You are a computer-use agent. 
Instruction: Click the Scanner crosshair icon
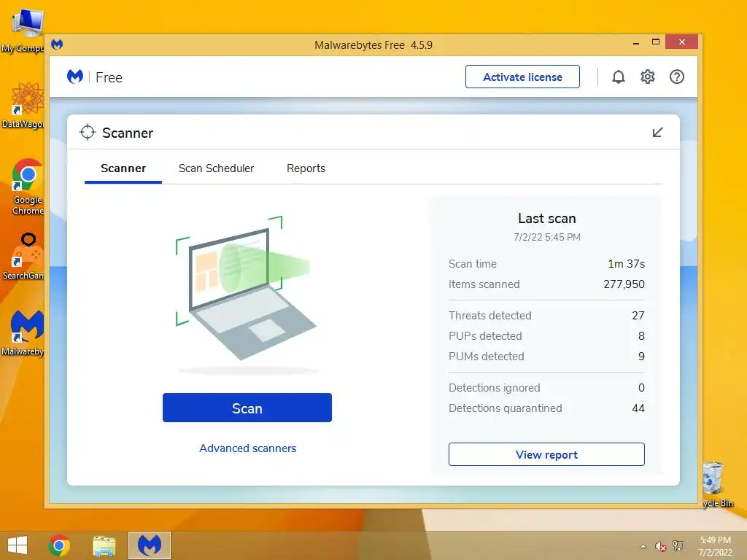tap(88, 133)
